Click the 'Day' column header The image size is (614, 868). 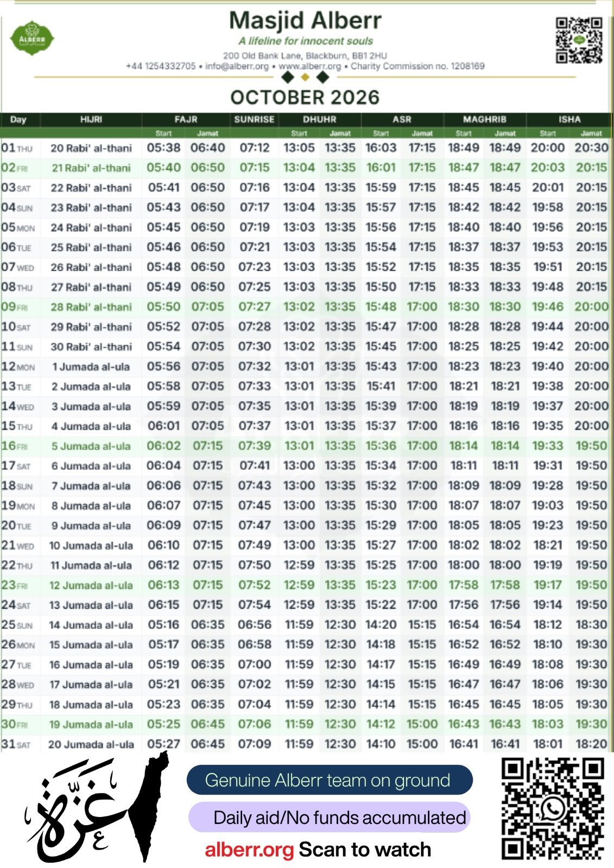(18, 119)
